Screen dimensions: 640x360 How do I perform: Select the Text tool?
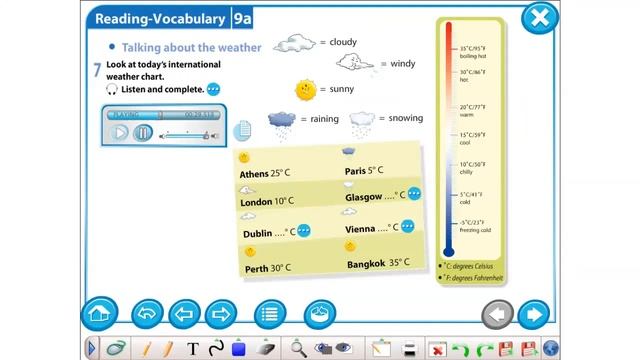click(193, 349)
